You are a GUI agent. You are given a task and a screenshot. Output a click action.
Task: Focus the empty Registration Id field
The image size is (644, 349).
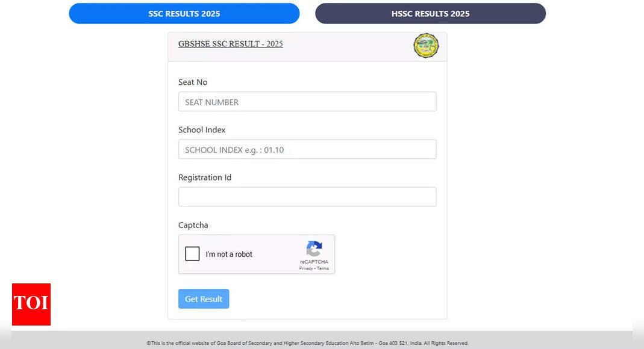[x=307, y=197]
